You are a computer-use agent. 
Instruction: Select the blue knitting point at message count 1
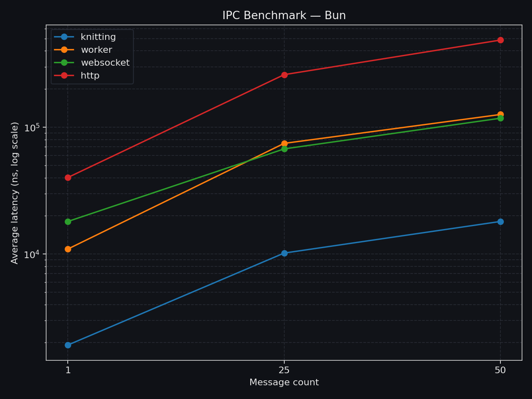pyautogui.click(x=68, y=345)
